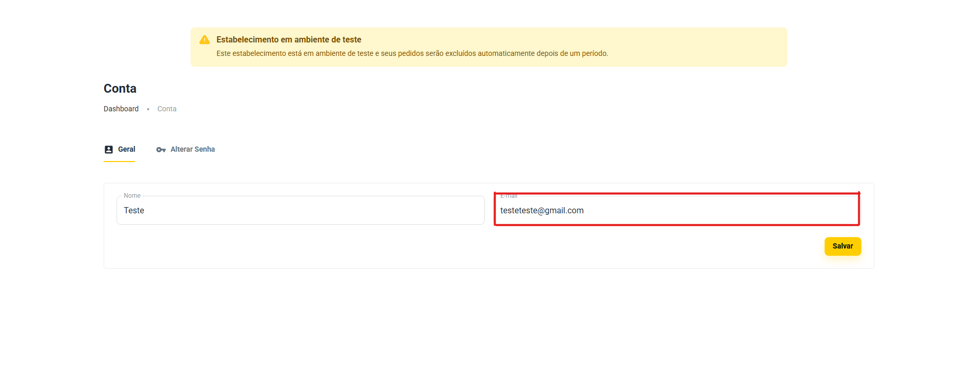Click the key icon beside Alterar Senha
The width and height of the screenshot is (980, 380).
tap(161, 150)
